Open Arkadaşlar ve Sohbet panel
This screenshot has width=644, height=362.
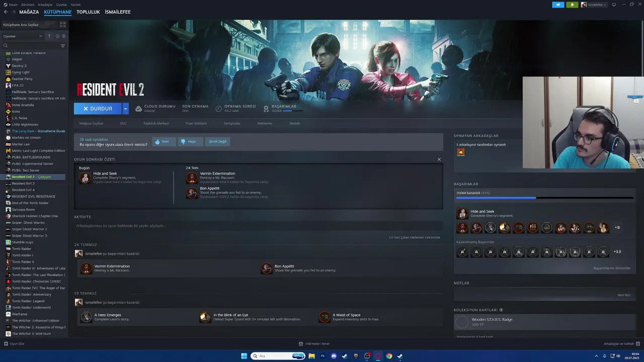point(621,344)
